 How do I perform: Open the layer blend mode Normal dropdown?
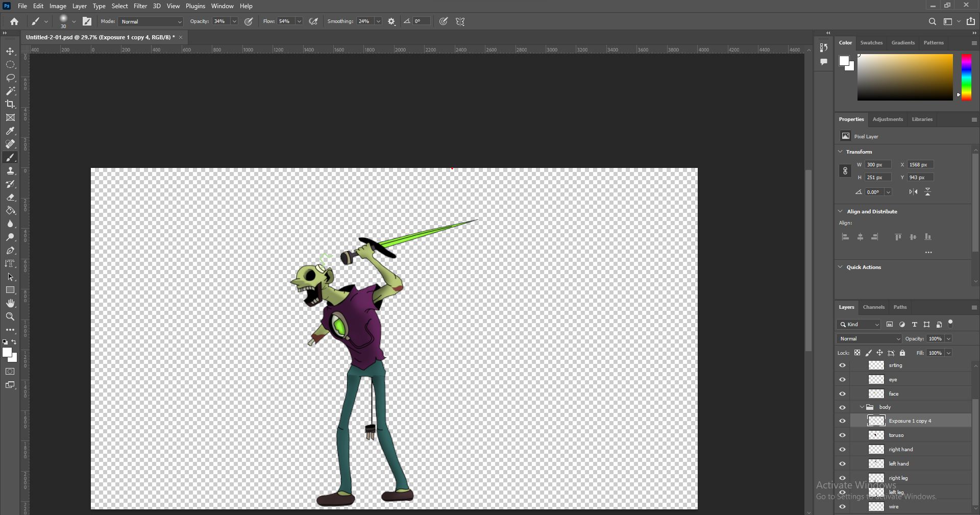point(869,339)
